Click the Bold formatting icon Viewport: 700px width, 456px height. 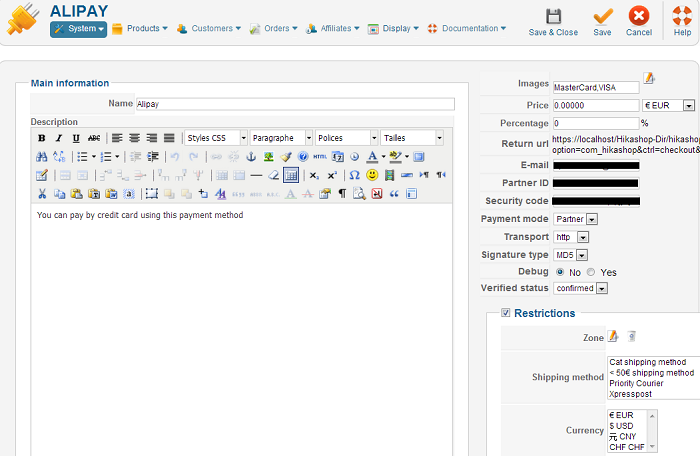pos(42,138)
